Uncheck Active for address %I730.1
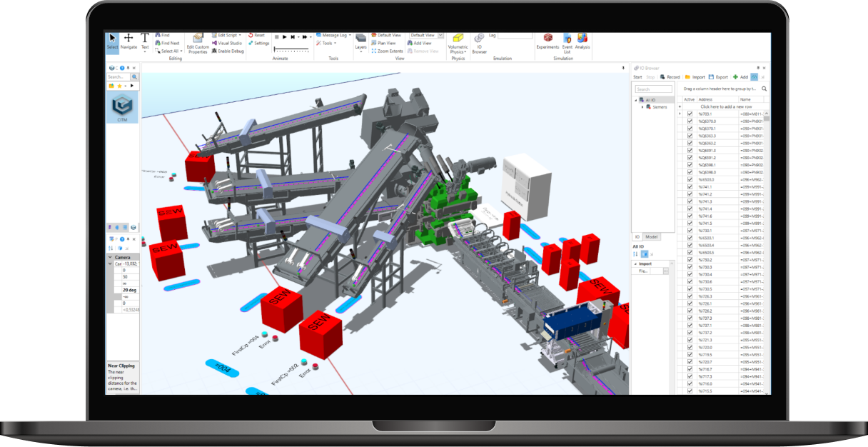This screenshot has height=447, width=868. (x=690, y=231)
